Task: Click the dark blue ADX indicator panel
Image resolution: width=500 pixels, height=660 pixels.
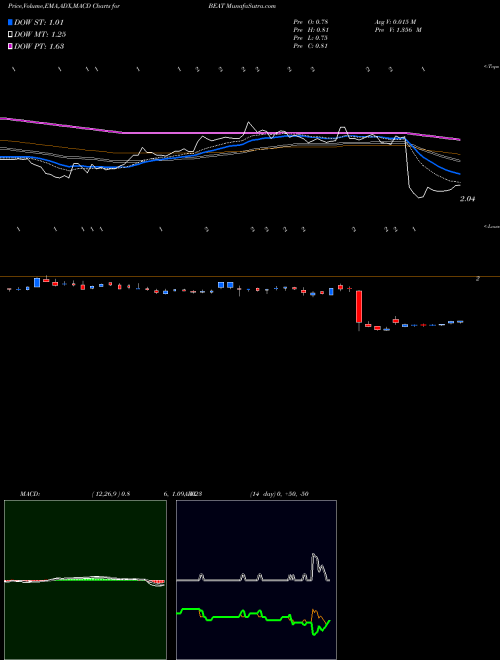Action: pyautogui.click(x=256, y=580)
